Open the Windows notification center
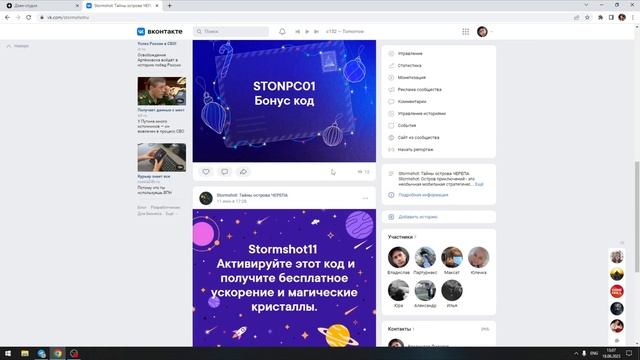This screenshot has width=640, height=360. coord(629,353)
